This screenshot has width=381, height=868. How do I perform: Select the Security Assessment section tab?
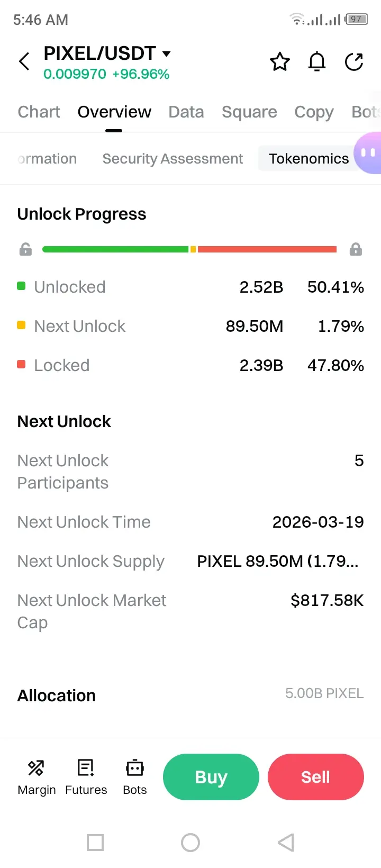(173, 159)
